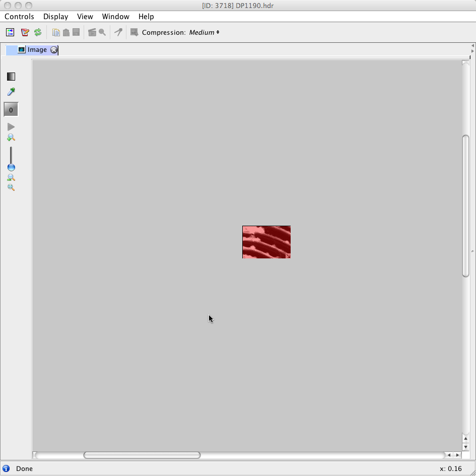Click the red image thumbnail in canvas
This screenshot has height=476, width=476.
pyautogui.click(x=266, y=242)
